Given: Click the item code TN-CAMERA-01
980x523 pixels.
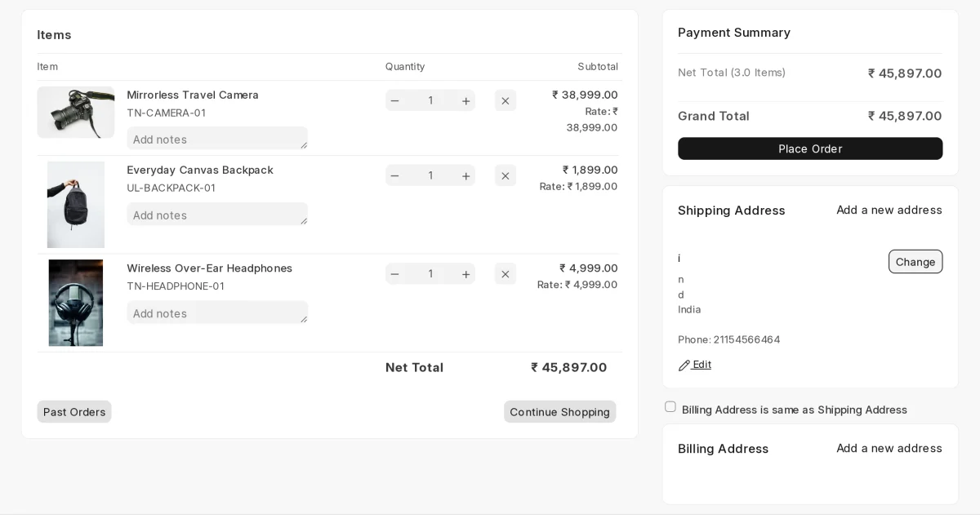Looking at the screenshot, I should click(x=166, y=113).
